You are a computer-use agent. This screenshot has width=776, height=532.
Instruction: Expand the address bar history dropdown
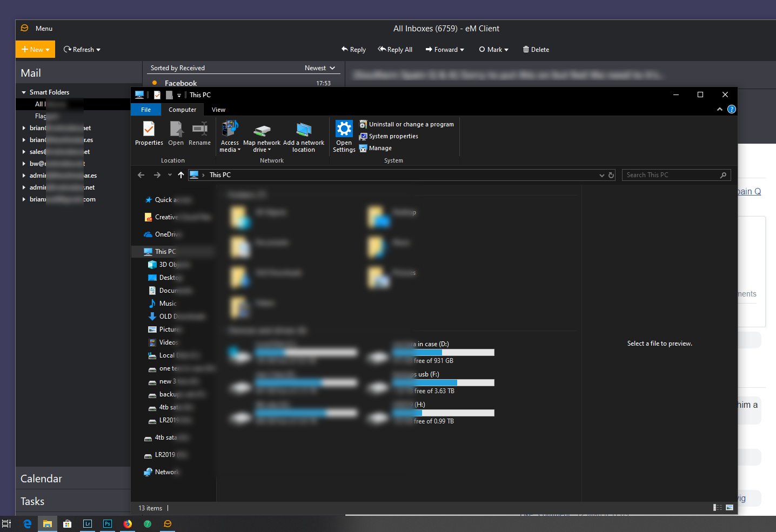[x=602, y=175]
